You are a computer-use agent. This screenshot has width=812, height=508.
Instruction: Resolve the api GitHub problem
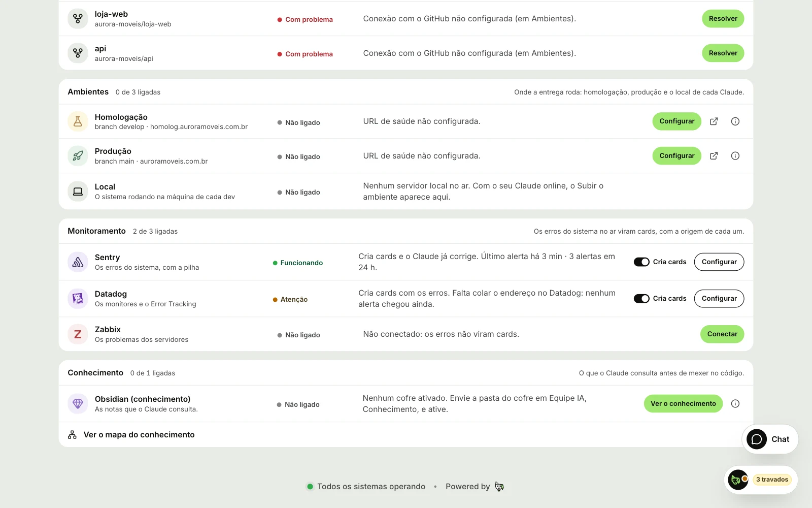coord(723,53)
